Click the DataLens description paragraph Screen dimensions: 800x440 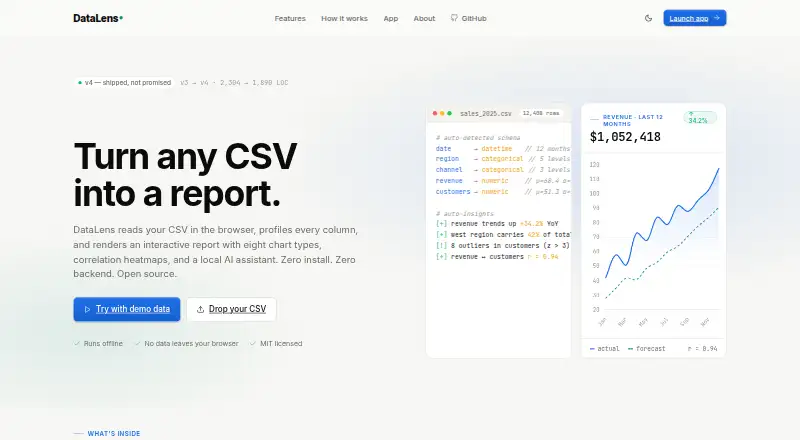216,252
